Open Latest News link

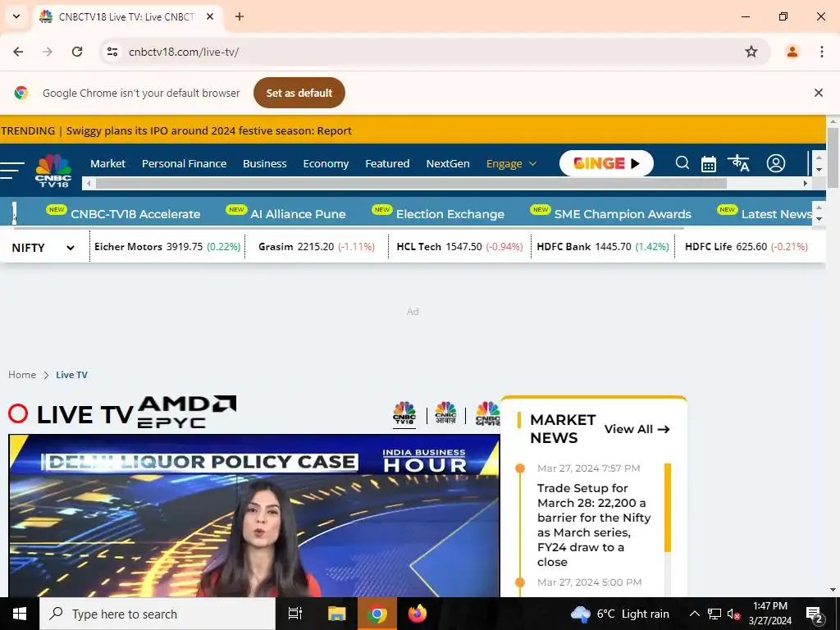[x=777, y=214]
